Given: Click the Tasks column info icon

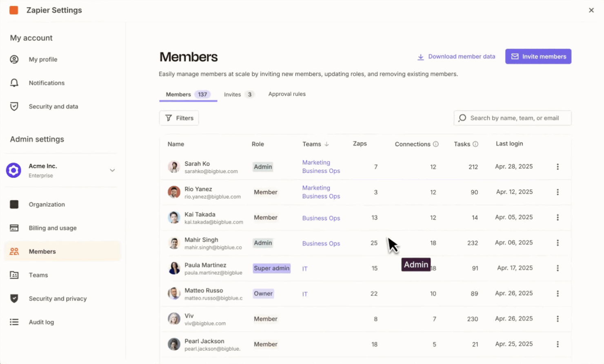Looking at the screenshot, I should (476, 143).
